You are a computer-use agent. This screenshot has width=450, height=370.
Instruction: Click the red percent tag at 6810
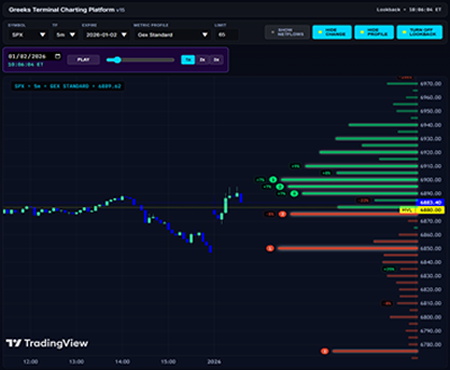click(387, 303)
